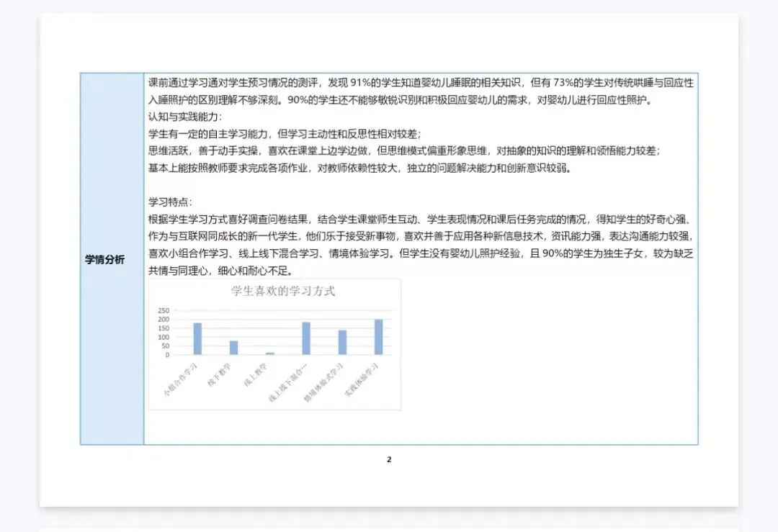Click the "91%" figure in the first line
Image resolution: width=778 pixels, height=532 pixels.
(x=361, y=83)
